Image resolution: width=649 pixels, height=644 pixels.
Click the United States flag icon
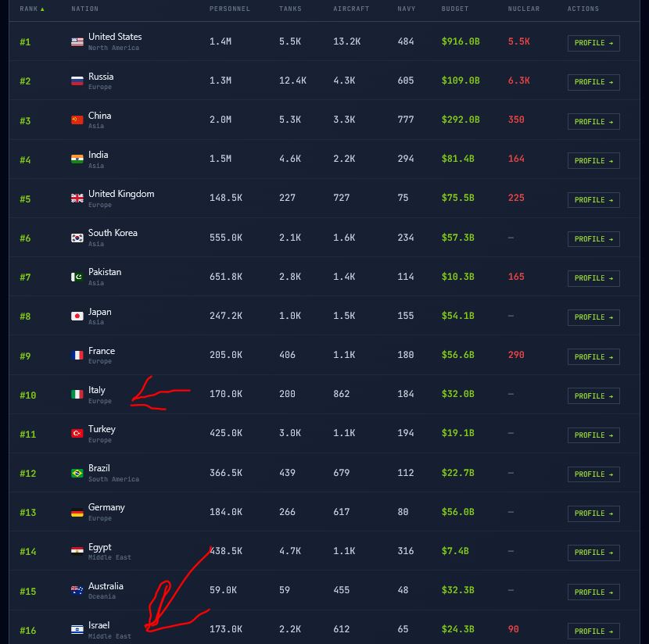pyautogui.click(x=77, y=41)
